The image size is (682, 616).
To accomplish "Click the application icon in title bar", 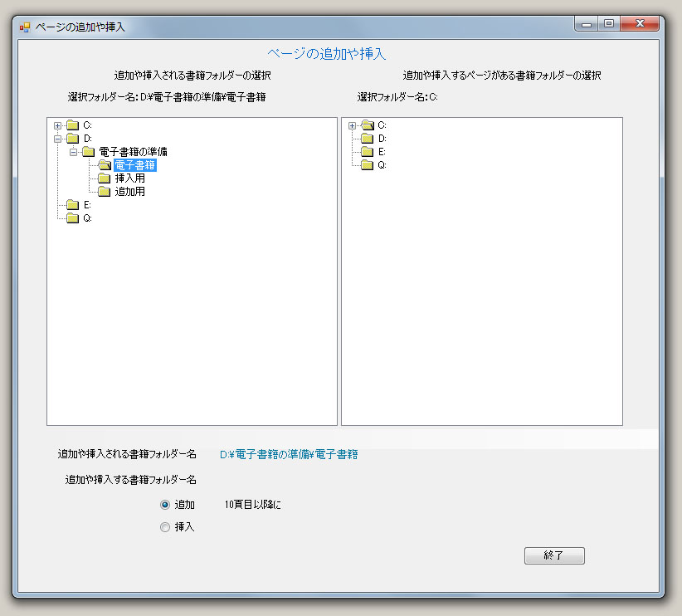I will (x=25, y=27).
